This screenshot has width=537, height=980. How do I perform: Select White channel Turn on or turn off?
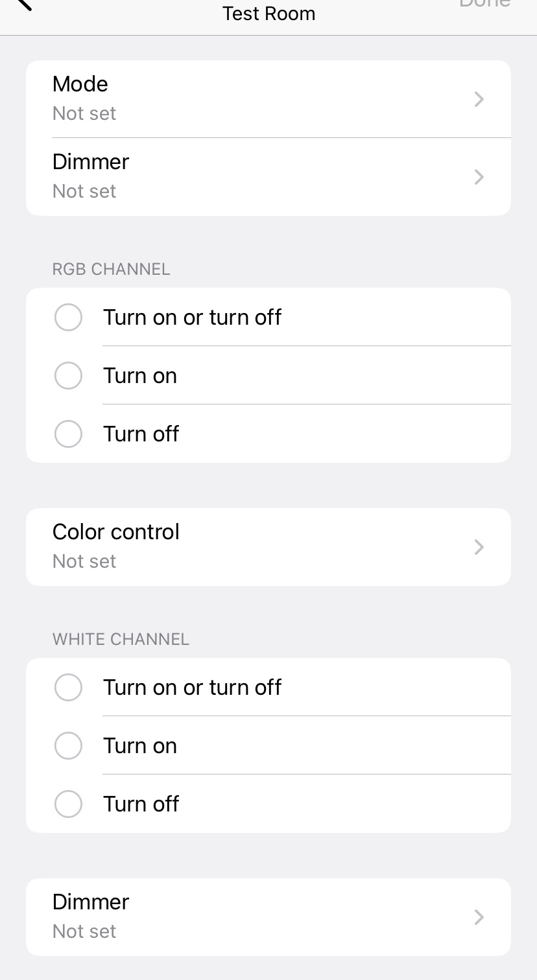68,688
